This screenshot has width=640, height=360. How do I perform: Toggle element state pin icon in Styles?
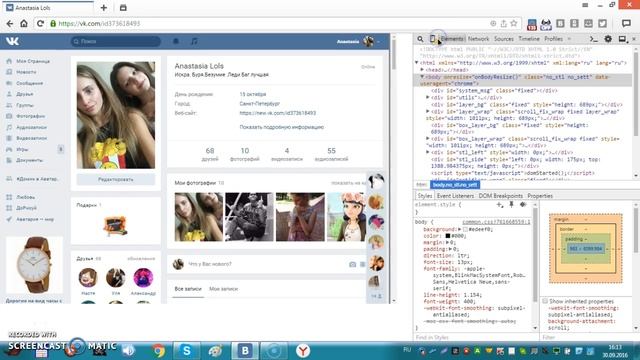[x=511, y=204]
